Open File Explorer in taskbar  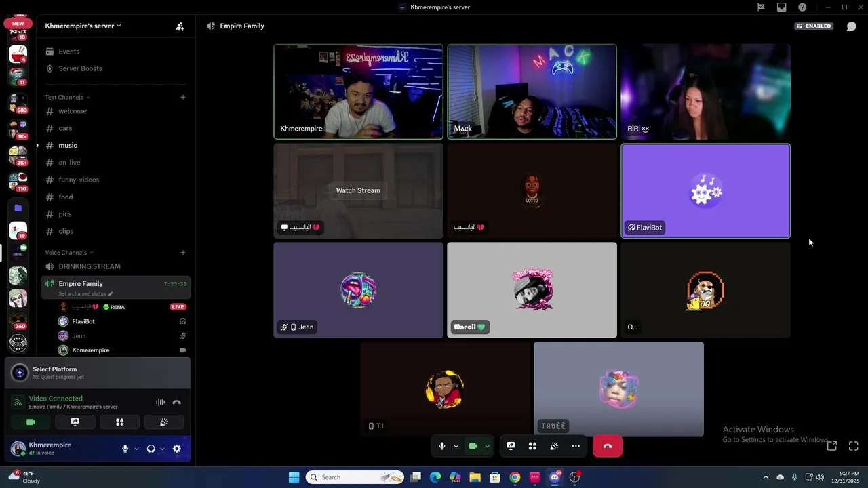tap(475, 477)
